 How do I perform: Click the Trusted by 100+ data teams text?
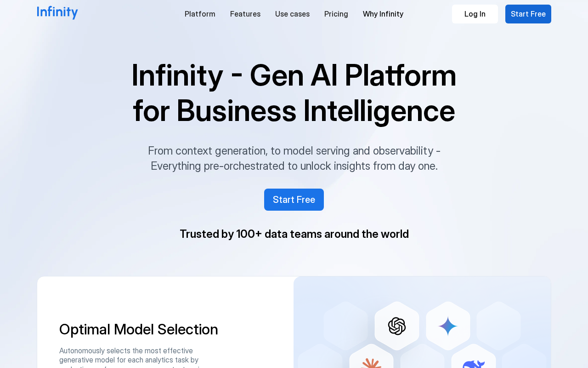(x=294, y=234)
